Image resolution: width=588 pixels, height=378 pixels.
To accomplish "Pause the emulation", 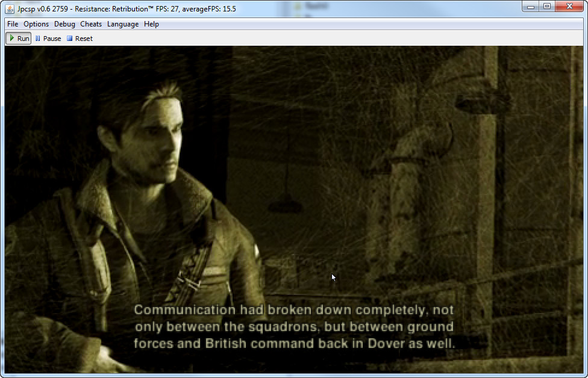I will [x=48, y=38].
